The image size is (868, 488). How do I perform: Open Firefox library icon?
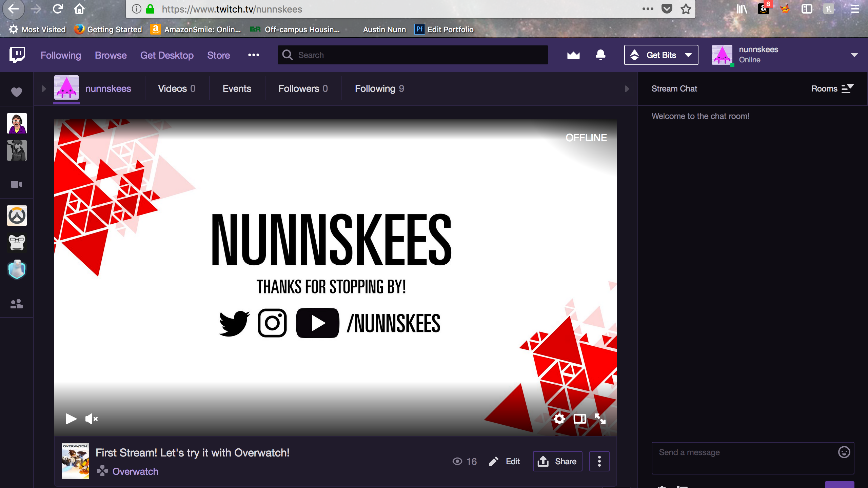pos(742,9)
